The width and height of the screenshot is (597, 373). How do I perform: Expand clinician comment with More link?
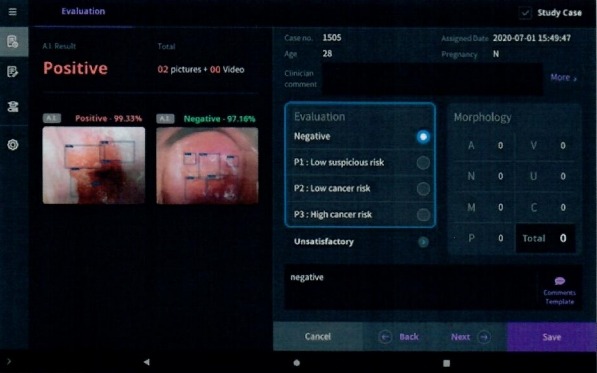(563, 78)
